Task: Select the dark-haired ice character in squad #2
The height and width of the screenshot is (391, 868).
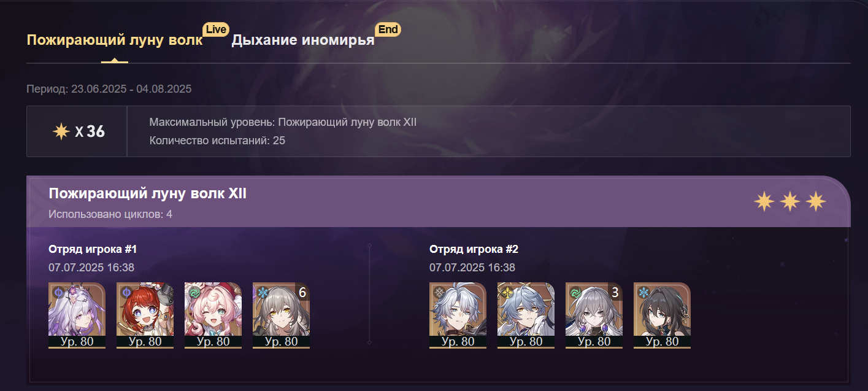Action: coord(662,316)
